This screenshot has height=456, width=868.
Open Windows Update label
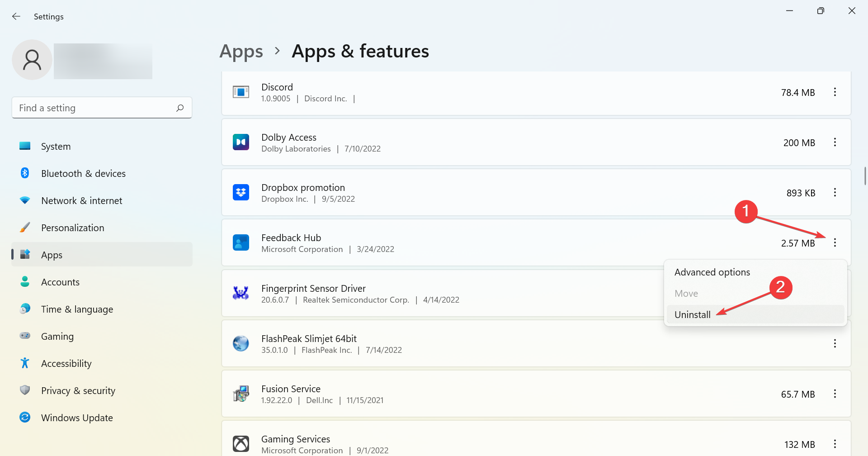click(x=77, y=418)
